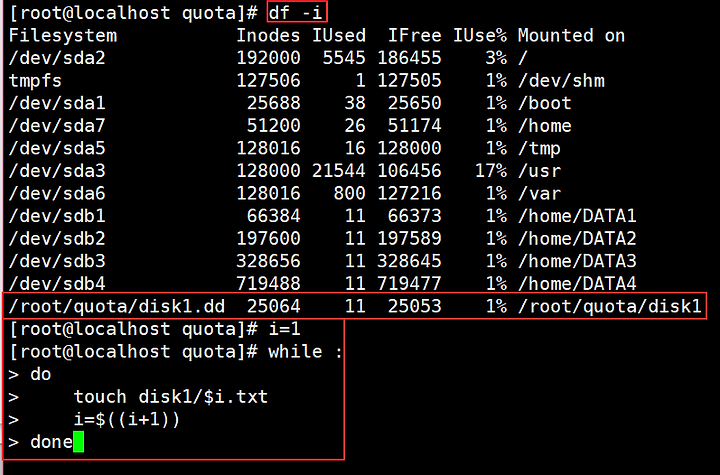Click the green terminal cursor block
This screenshot has width=720, height=475.
point(79,441)
